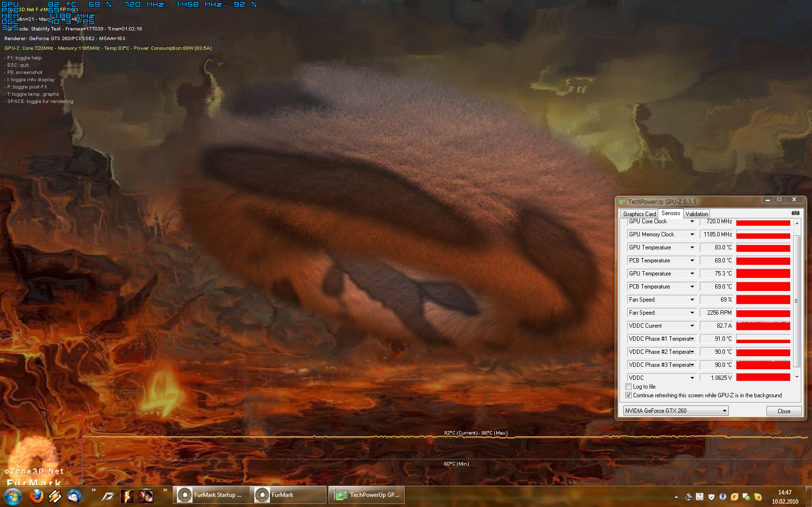Launch Firefox from the quick launch bar
This screenshot has height=507, width=812.
(36, 495)
